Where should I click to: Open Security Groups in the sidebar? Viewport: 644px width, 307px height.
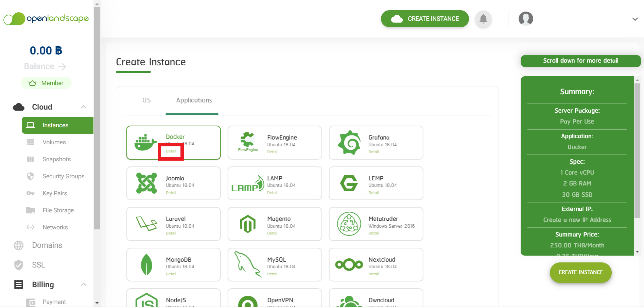tap(63, 176)
